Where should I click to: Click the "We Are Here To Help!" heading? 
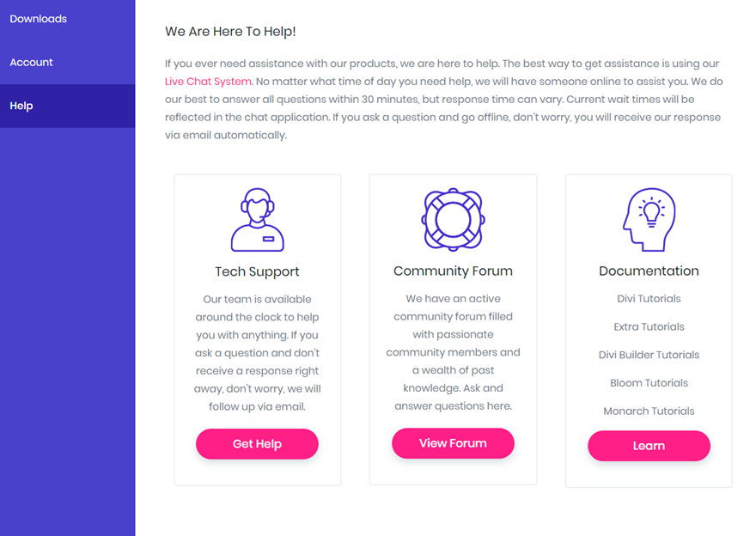click(230, 32)
